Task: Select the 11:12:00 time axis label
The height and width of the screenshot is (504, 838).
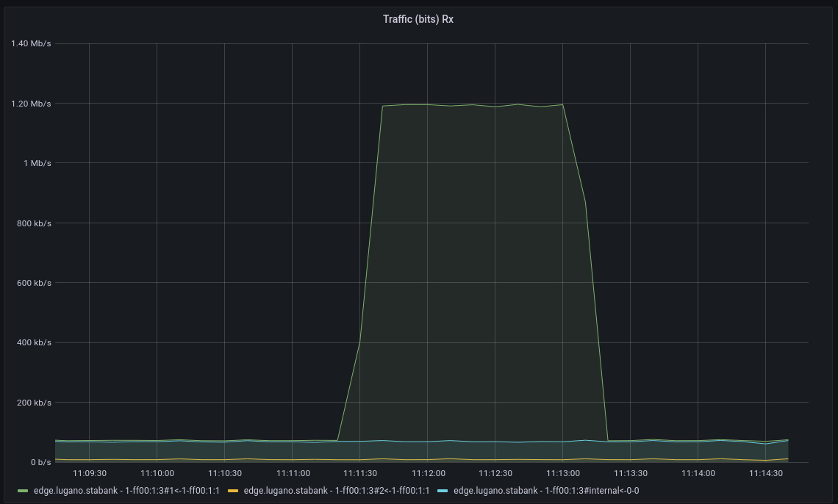Action: point(429,474)
